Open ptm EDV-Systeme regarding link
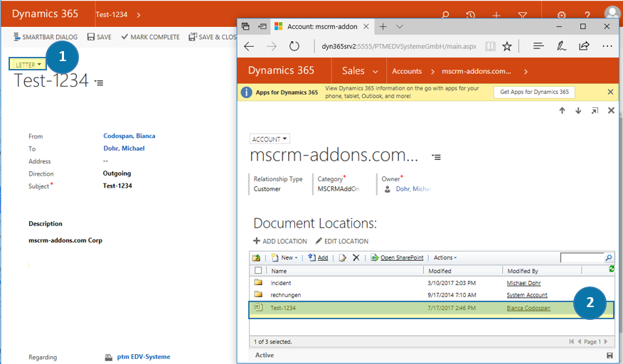Screen dimensions: 623x364 (144, 357)
